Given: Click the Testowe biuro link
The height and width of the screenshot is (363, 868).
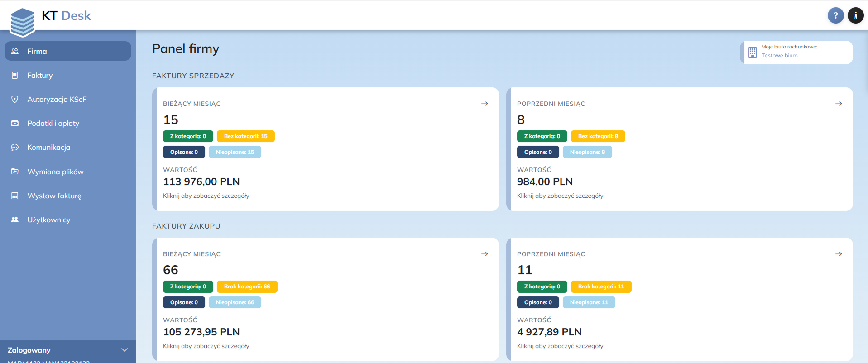Looking at the screenshot, I should pos(779,56).
